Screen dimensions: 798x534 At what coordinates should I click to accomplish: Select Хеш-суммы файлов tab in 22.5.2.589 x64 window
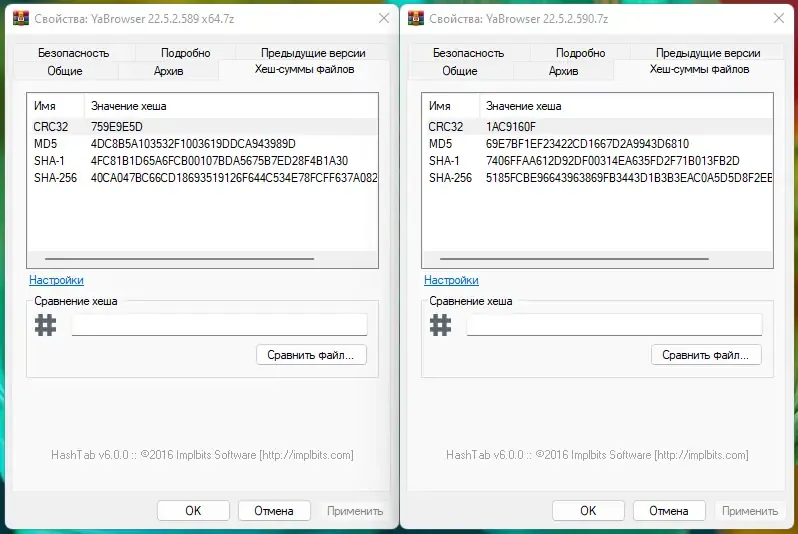tap(304, 69)
